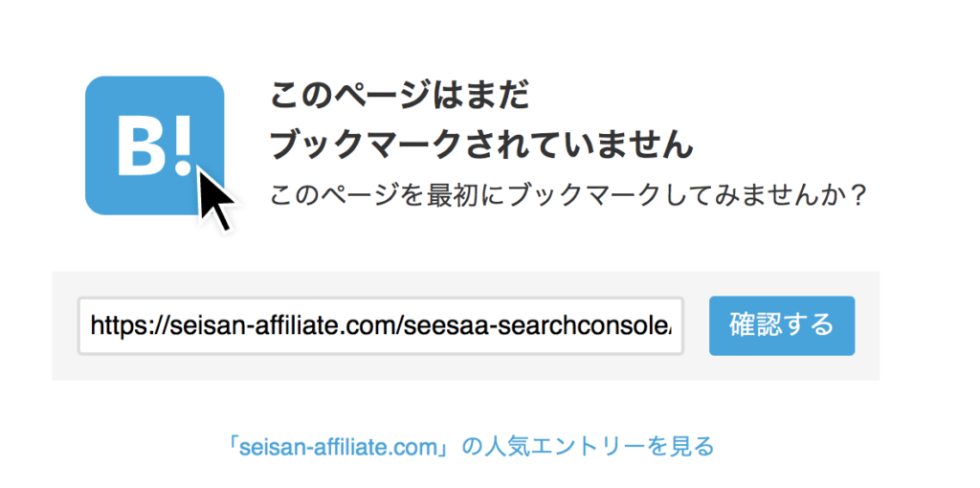
Task: Click the black cursor arrow graphic
Action: click(x=217, y=197)
